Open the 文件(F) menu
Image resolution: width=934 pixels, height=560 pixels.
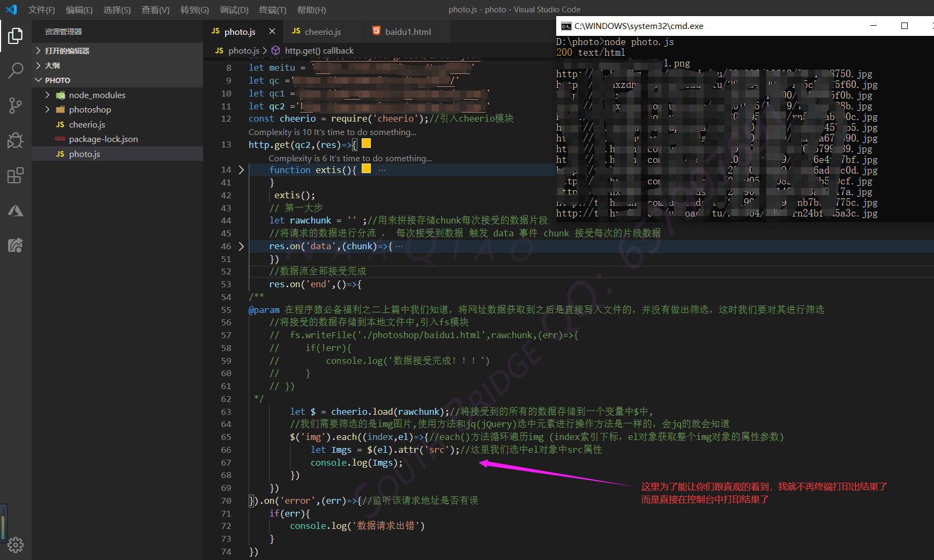[x=41, y=10]
